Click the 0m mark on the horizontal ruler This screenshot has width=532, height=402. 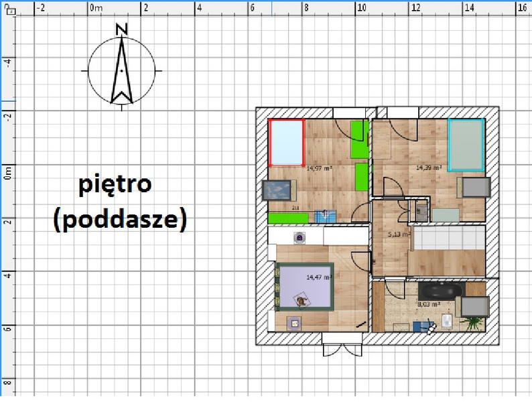tap(96, 7)
